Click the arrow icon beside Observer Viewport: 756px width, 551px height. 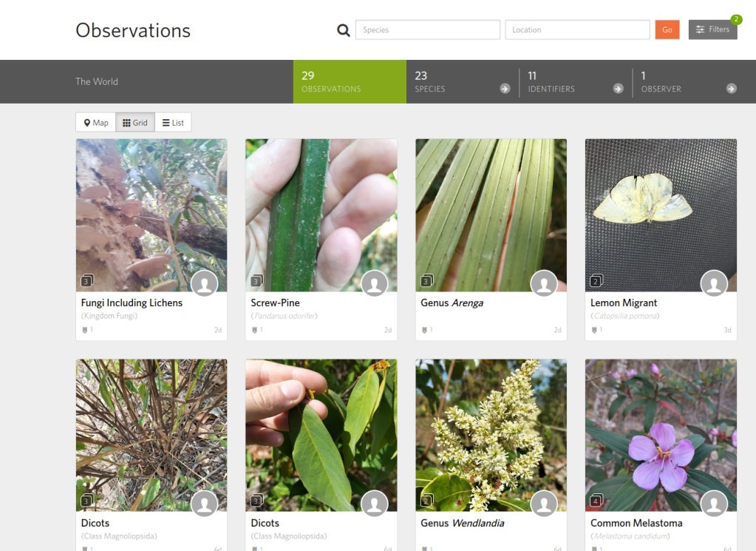click(731, 89)
